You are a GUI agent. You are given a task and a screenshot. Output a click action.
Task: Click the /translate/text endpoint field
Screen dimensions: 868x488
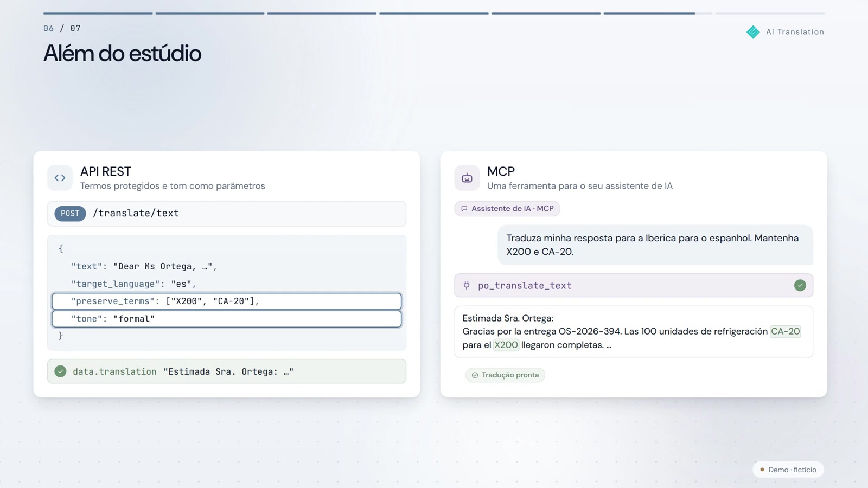pos(227,214)
